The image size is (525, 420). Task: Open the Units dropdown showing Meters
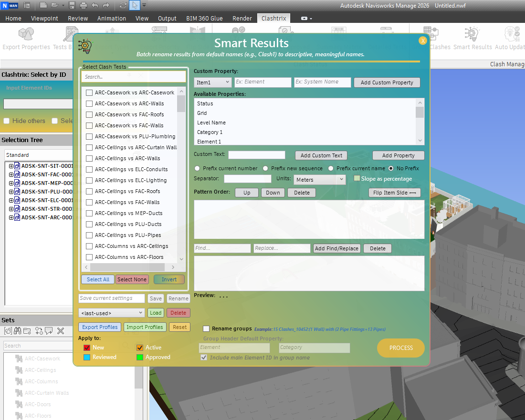coord(319,180)
